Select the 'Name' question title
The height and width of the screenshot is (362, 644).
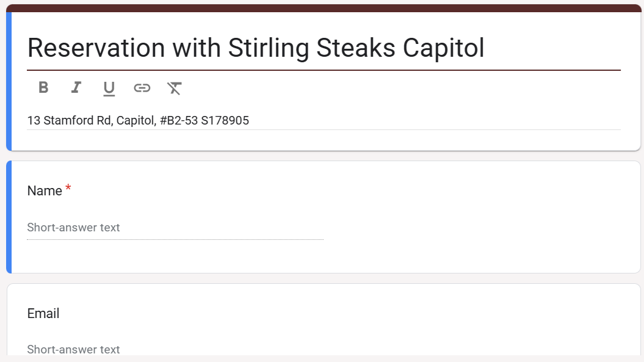click(45, 190)
